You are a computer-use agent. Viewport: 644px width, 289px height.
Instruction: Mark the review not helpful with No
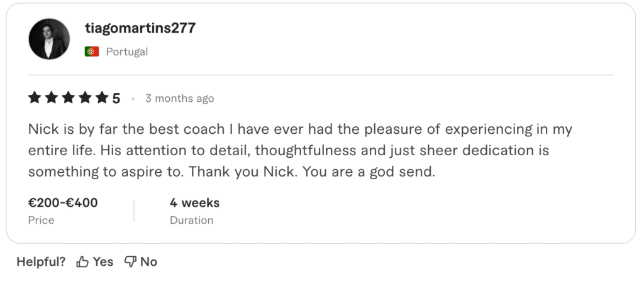pyautogui.click(x=149, y=262)
